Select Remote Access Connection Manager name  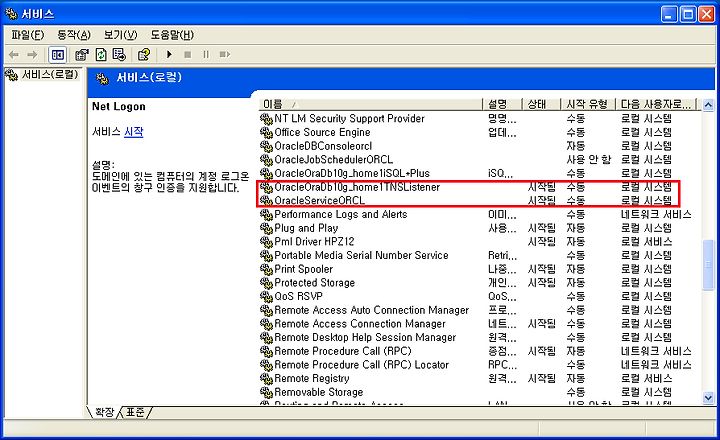(360, 324)
